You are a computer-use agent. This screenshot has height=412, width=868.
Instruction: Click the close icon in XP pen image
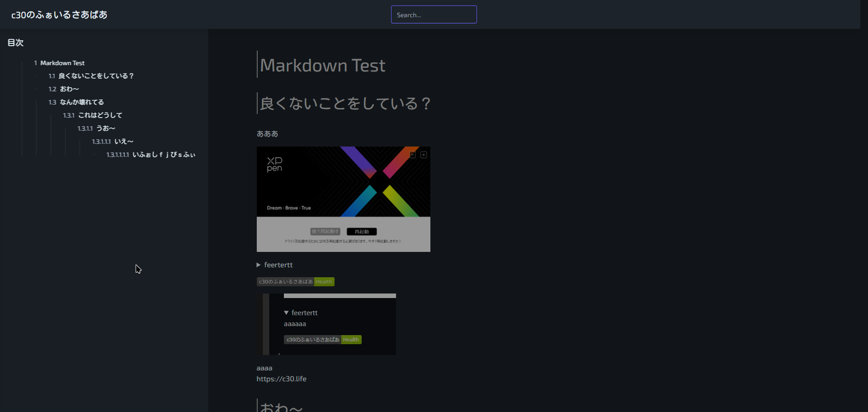424,155
